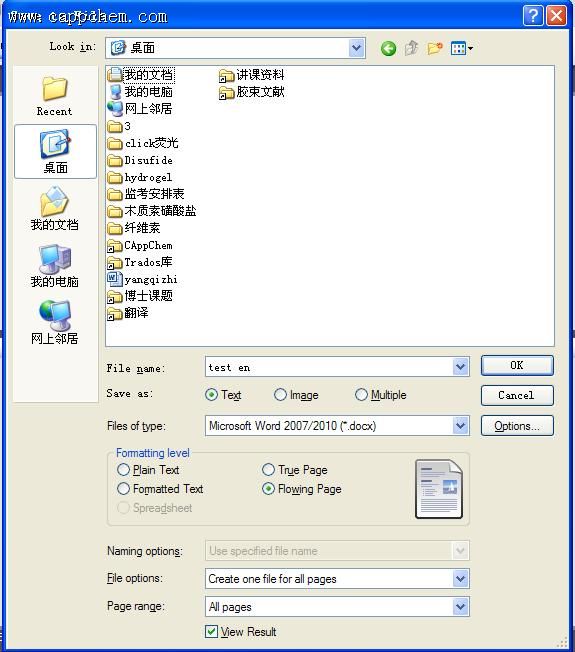Click the Help question mark button
575x652 pixels.
533,16
